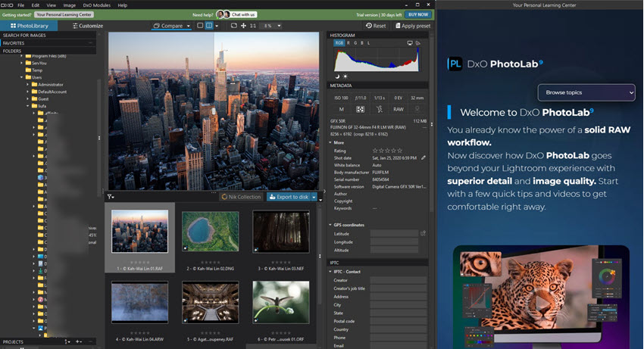644x349 pixels.
Task: Select thumbnail 3 Kah-Wai Lin 03.NEF
Action: [281, 232]
